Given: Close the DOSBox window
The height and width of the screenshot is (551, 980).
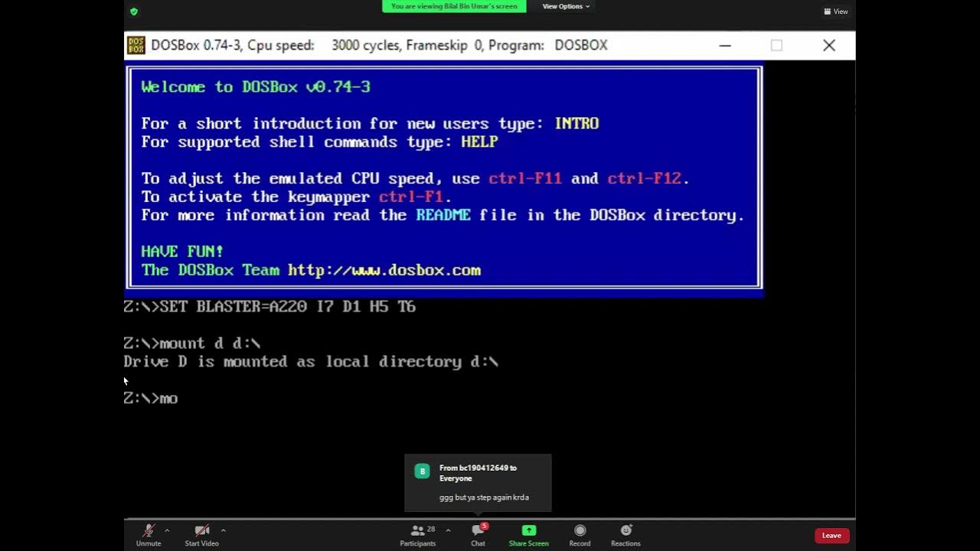Looking at the screenshot, I should (x=829, y=45).
